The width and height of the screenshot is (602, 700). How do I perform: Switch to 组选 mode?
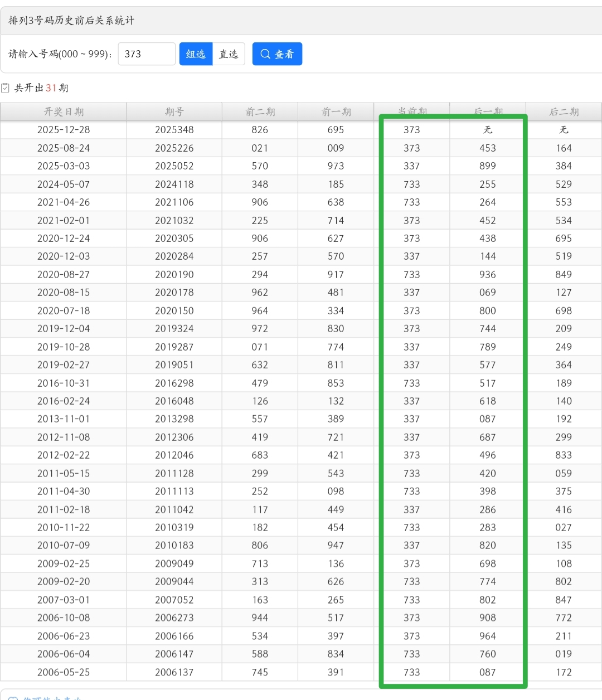[x=196, y=54]
